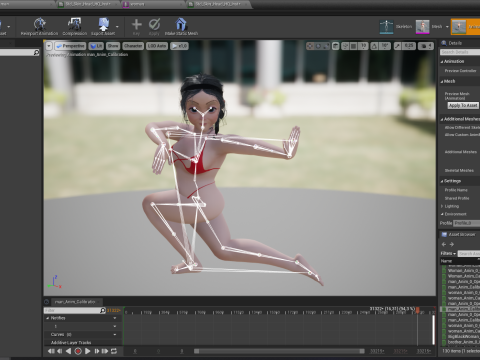Select the rotate gizmo in viewport toolbar
The width and height of the screenshot is (480, 360).
click(318, 46)
